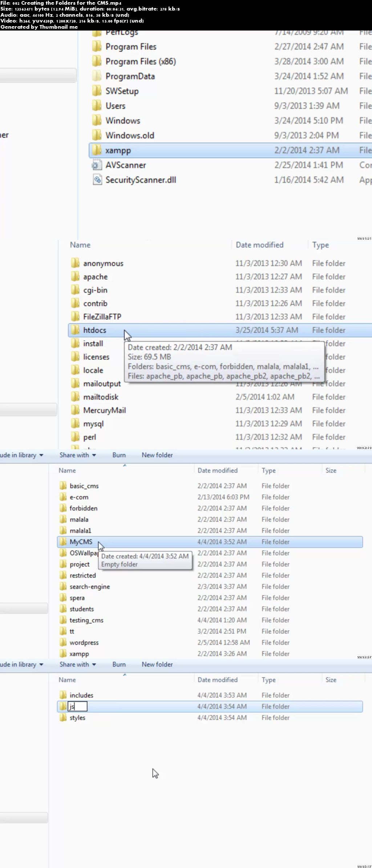Select the perl folder icon
This screenshot has height=868, width=372.
pos(75,437)
